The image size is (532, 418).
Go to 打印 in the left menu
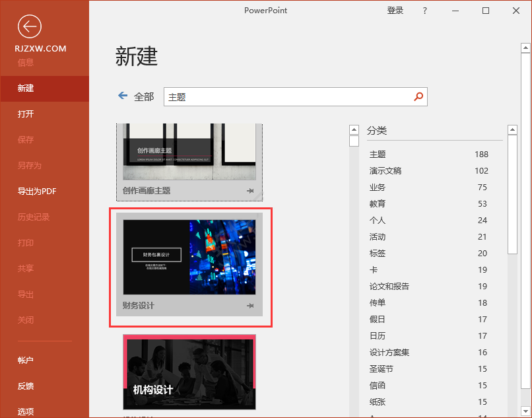coord(25,242)
